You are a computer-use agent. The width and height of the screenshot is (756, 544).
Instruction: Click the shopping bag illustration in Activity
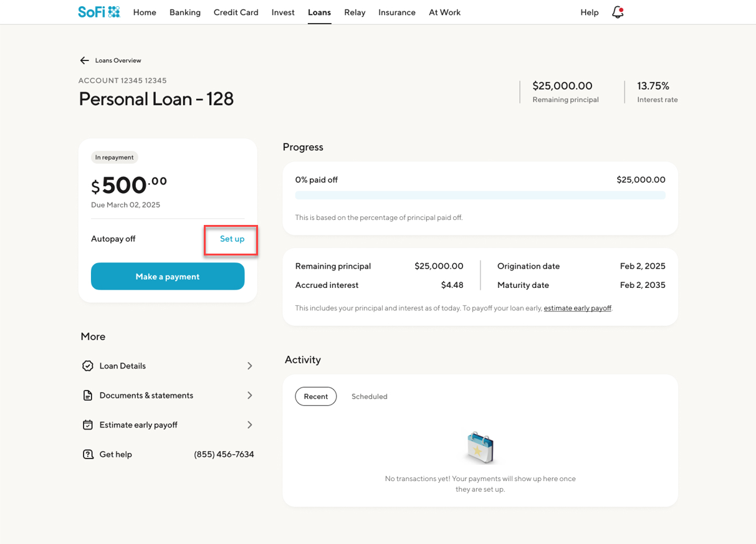(481, 447)
